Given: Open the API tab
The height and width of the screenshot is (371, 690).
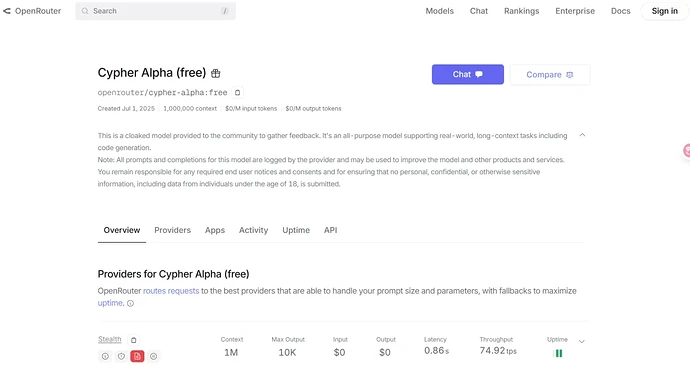Looking at the screenshot, I should coord(330,230).
